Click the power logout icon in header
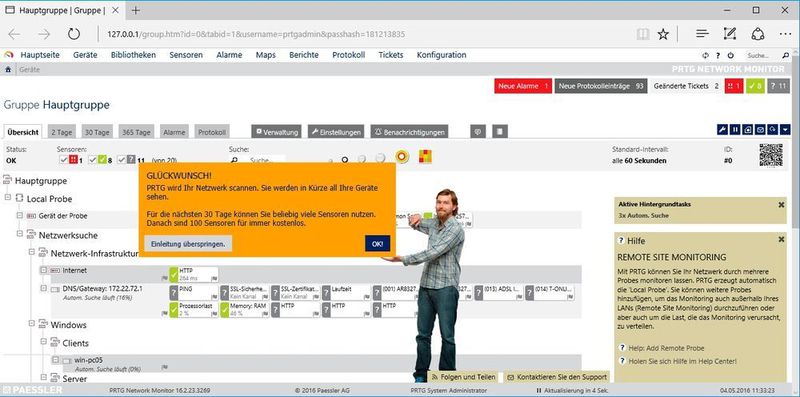The height and width of the screenshot is (397, 800). tap(730, 55)
